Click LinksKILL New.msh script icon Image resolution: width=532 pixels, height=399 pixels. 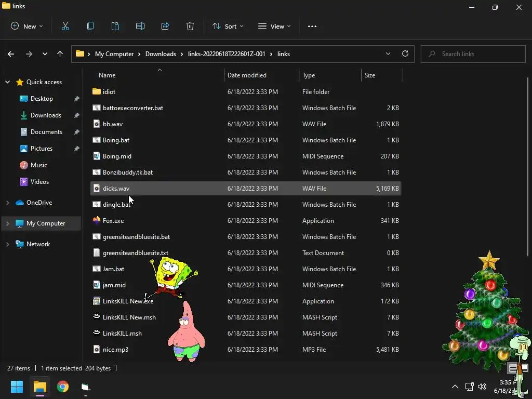[97, 317]
